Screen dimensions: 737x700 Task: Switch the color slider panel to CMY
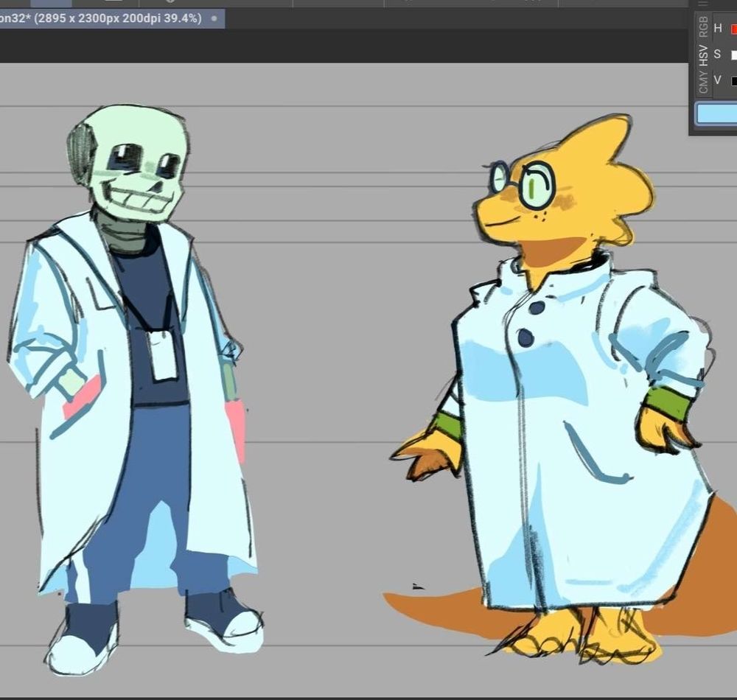pos(703,83)
